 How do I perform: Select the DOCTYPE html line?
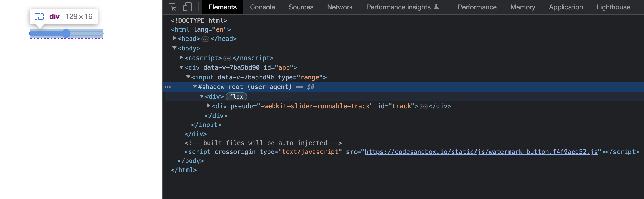pyautogui.click(x=199, y=20)
